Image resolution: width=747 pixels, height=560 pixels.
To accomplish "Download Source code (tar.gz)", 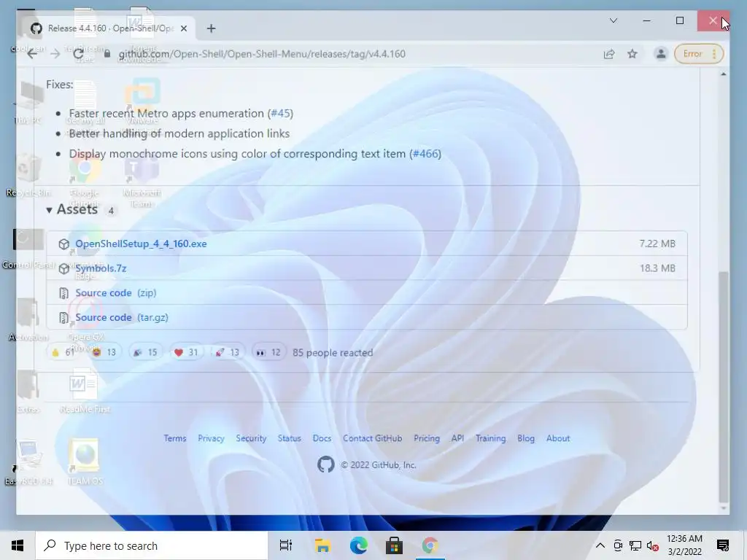I will pyautogui.click(x=122, y=317).
